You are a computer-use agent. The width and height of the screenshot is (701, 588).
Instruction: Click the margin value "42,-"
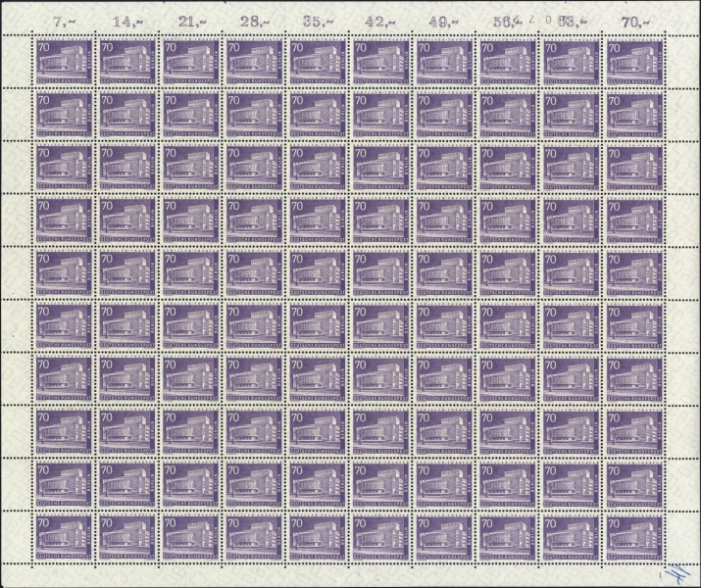(x=381, y=22)
